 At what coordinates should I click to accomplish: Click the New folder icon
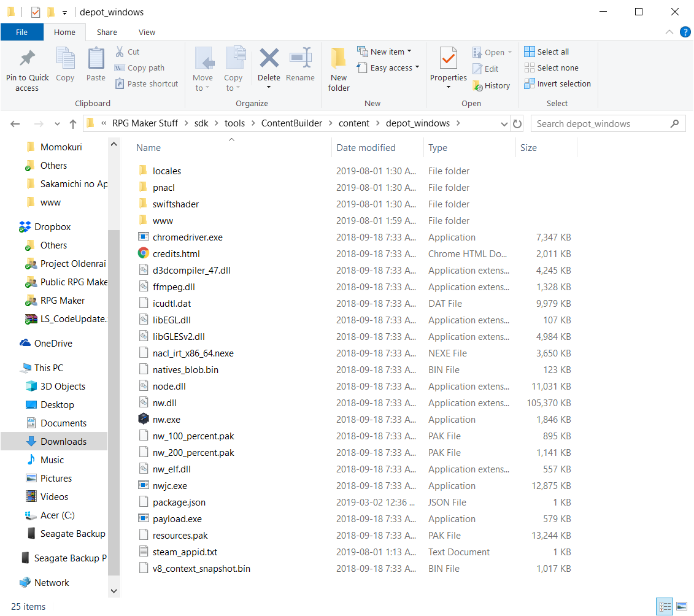[339, 58]
